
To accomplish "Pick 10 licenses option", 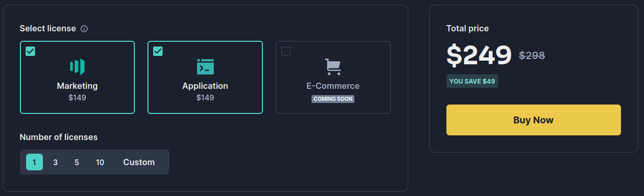I will click(x=100, y=162).
